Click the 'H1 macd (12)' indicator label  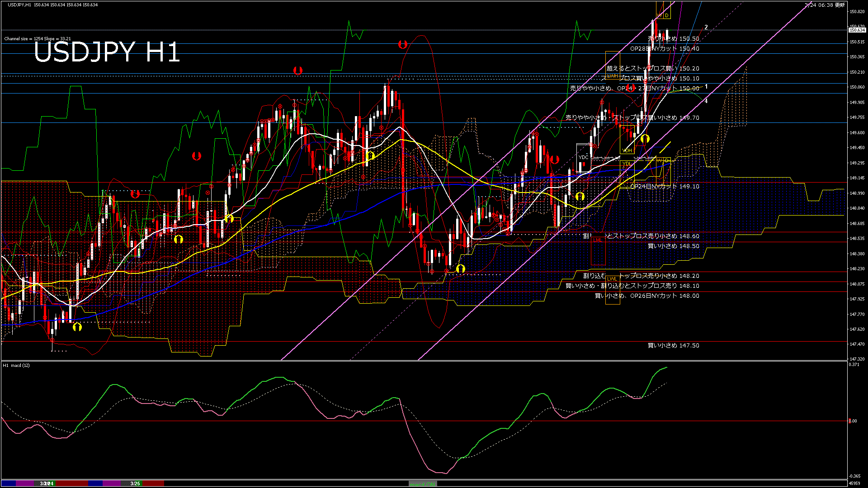pyautogui.click(x=16, y=365)
